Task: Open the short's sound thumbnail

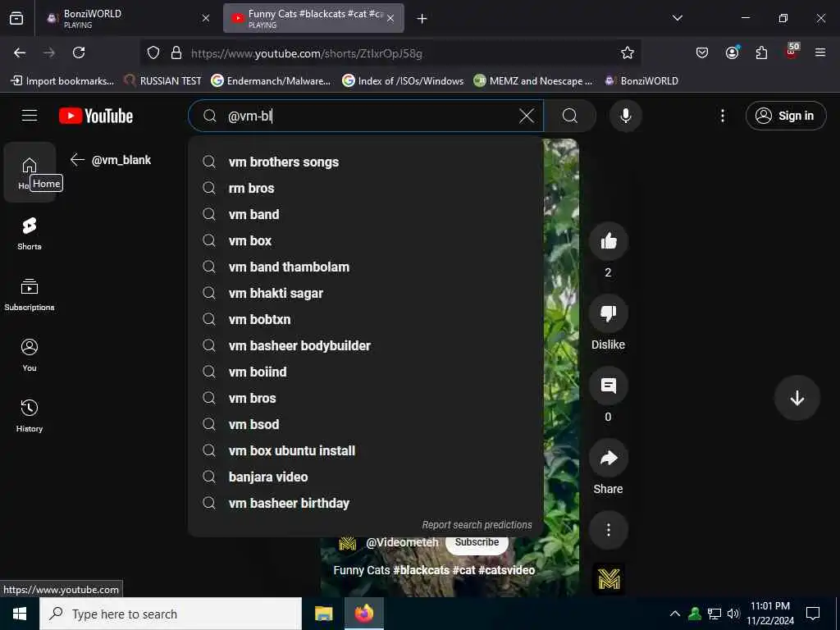Action: click(608, 579)
